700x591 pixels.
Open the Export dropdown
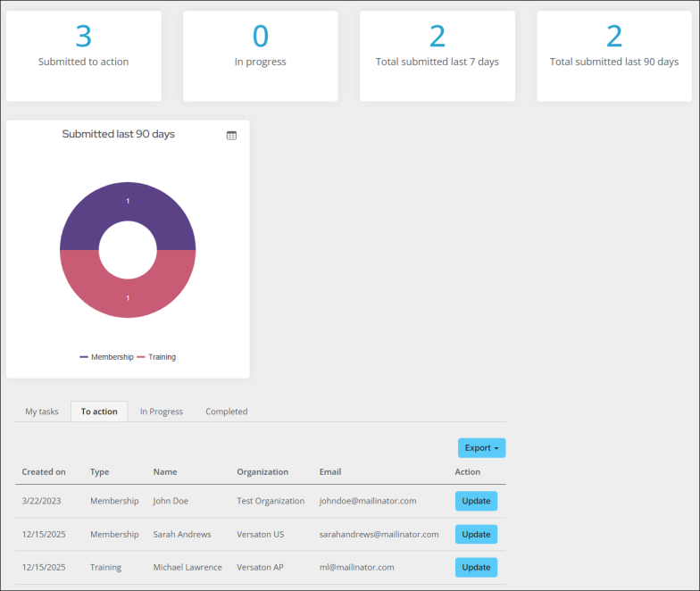[x=481, y=448]
